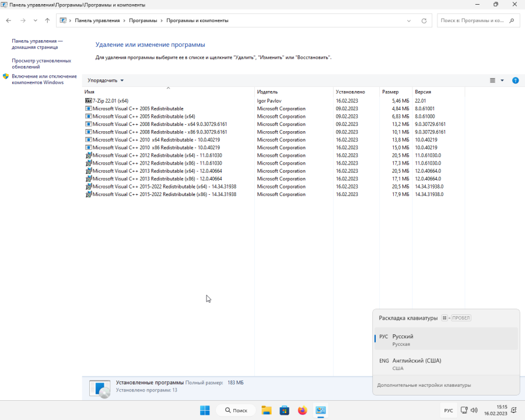Change view with the view layout icon

click(492, 80)
